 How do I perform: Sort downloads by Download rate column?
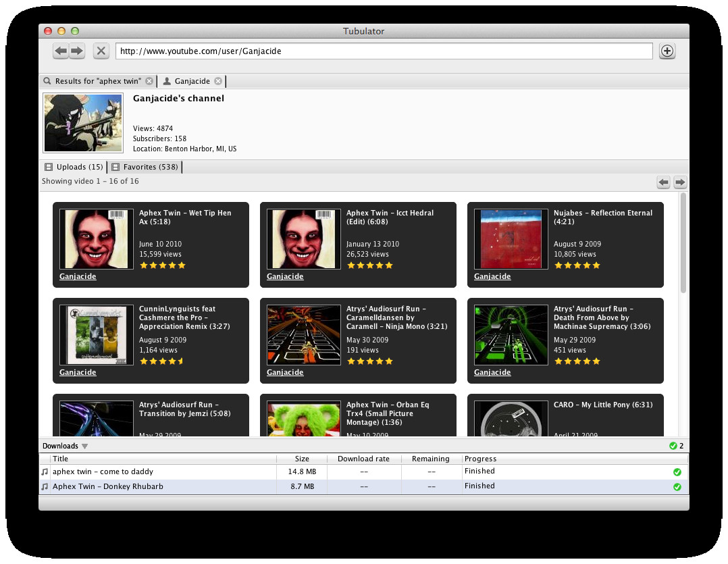[363, 459]
